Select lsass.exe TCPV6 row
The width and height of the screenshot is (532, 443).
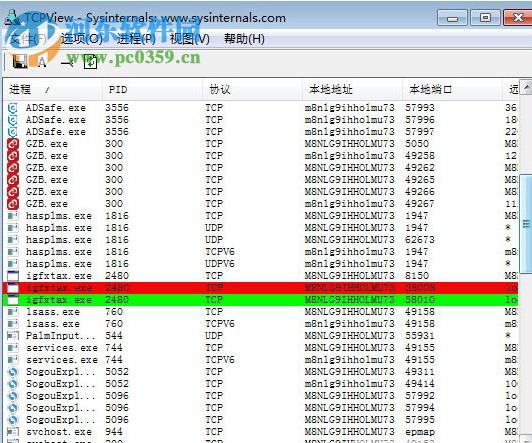pos(261,324)
